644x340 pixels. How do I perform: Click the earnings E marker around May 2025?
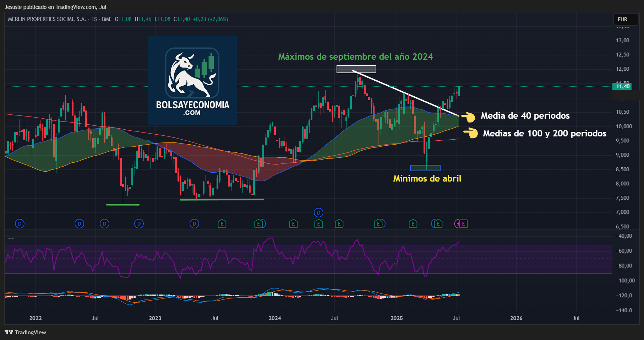[438, 224]
